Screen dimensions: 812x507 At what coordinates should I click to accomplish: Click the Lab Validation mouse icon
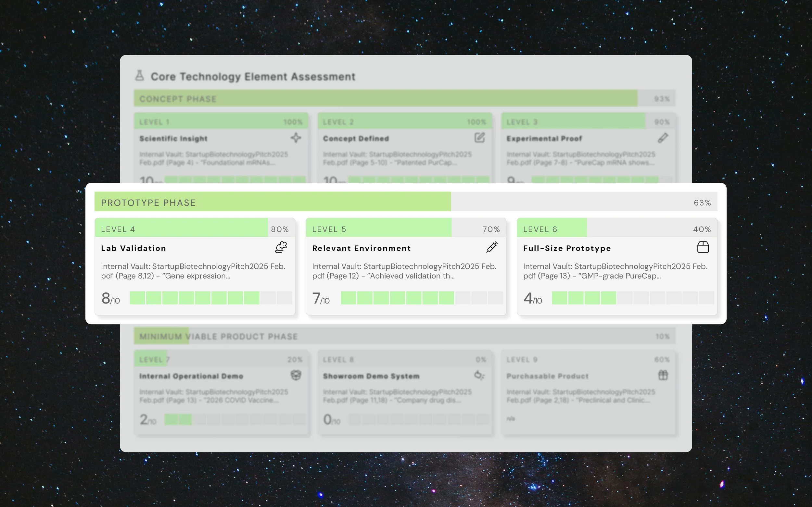click(281, 247)
